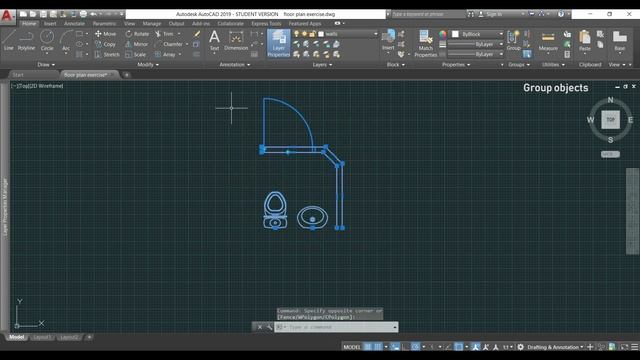
Task: Toggle snap mode in status bar
Action: (378, 347)
